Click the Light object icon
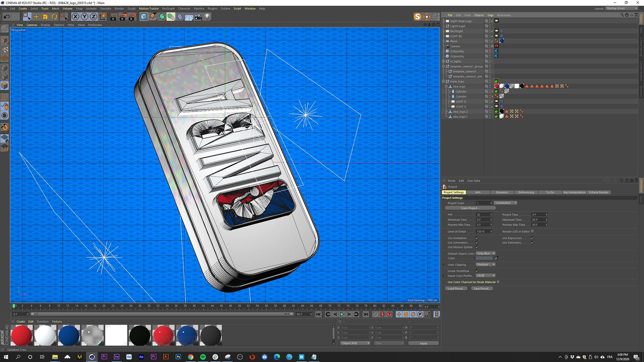The width and height of the screenshot is (644, 362). [x=207, y=16]
